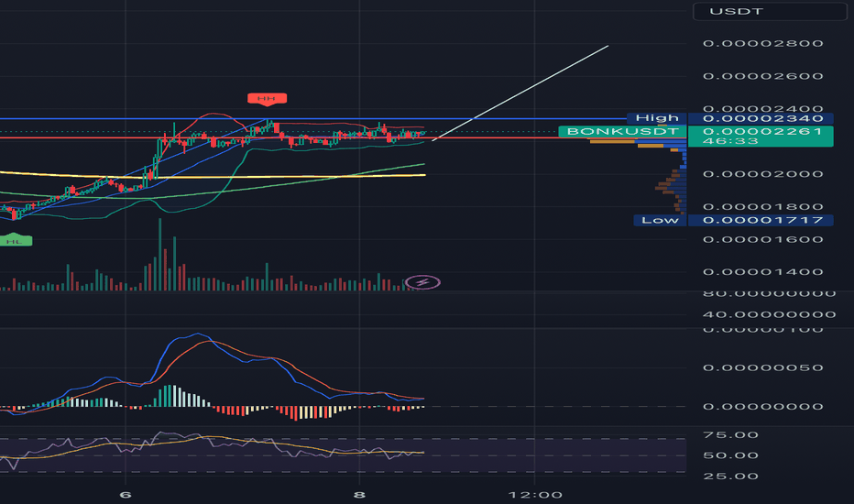
Task: Click the 0.00001400 price axis label
Action: 762,272
